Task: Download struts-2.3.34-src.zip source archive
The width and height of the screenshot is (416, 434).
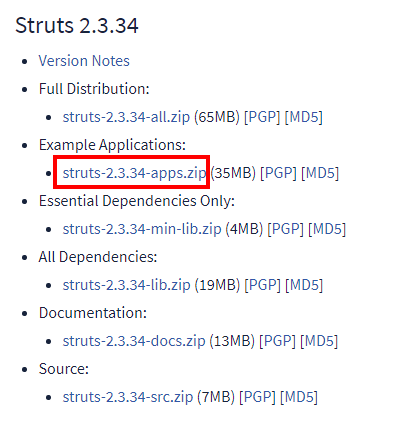Action: 128,397
